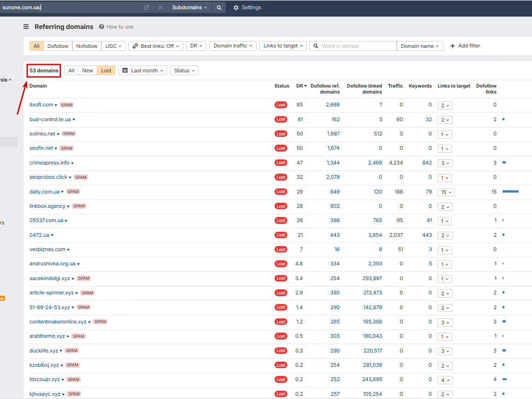This screenshot has width=532, height=399.
Task: Click the SPAM badge next to daily.com.ua
Action: point(73,192)
